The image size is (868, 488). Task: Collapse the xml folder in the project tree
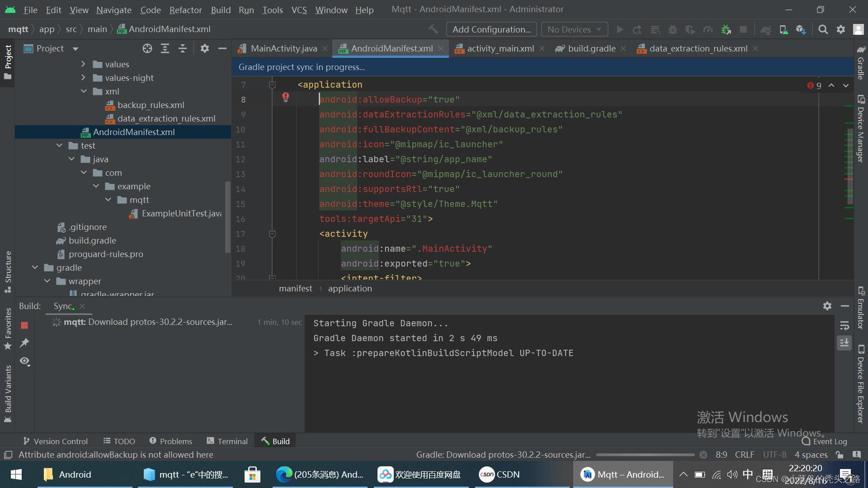(x=84, y=91)
